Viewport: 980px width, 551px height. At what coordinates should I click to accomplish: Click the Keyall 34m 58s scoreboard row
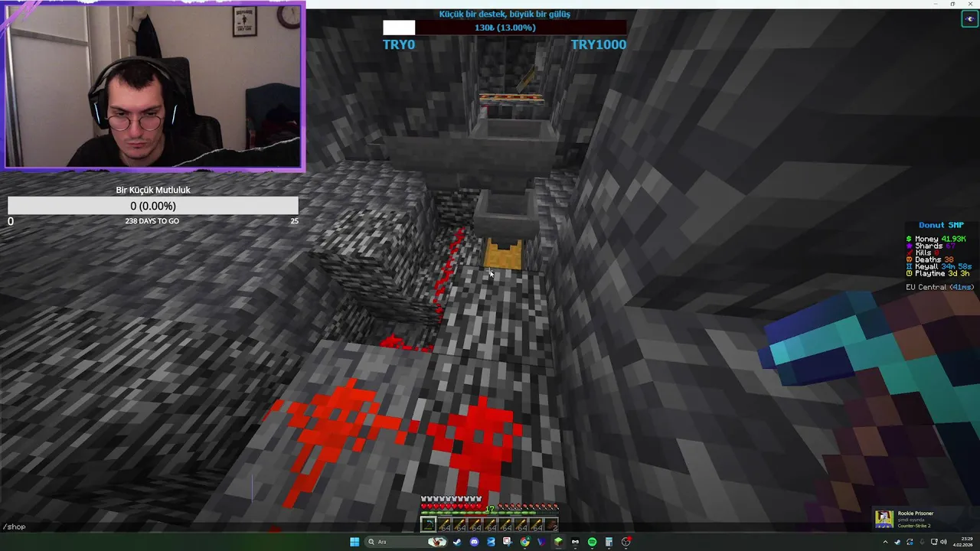[939, 266]
